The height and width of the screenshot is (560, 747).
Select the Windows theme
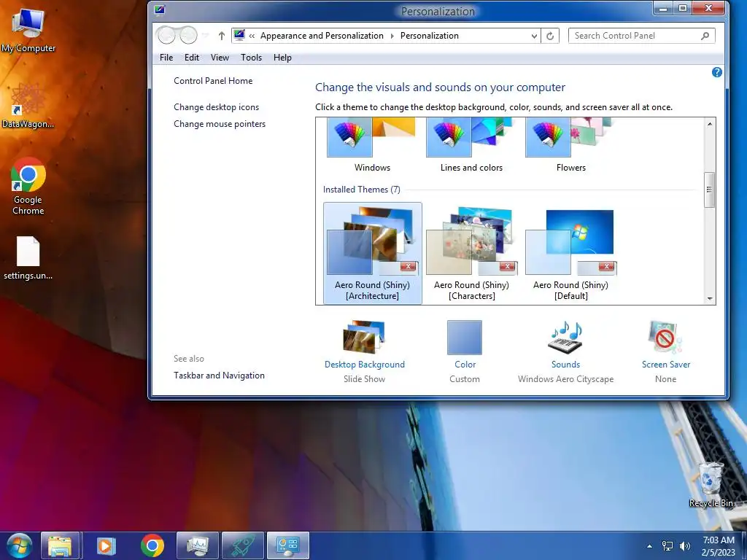click(x=372, y=145)
